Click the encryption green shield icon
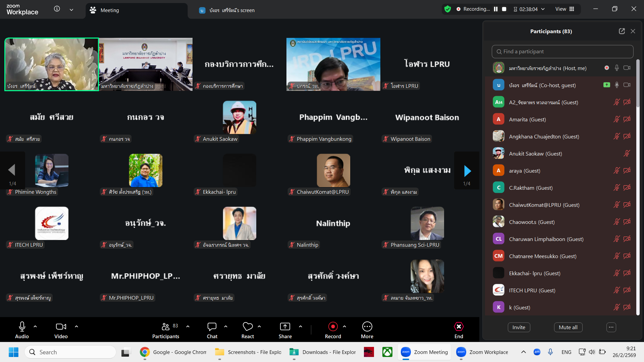Screen dimensions: 644x362 [447, 9]
